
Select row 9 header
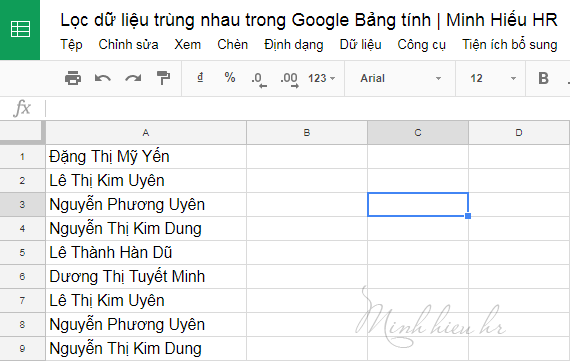click(22, 349)
